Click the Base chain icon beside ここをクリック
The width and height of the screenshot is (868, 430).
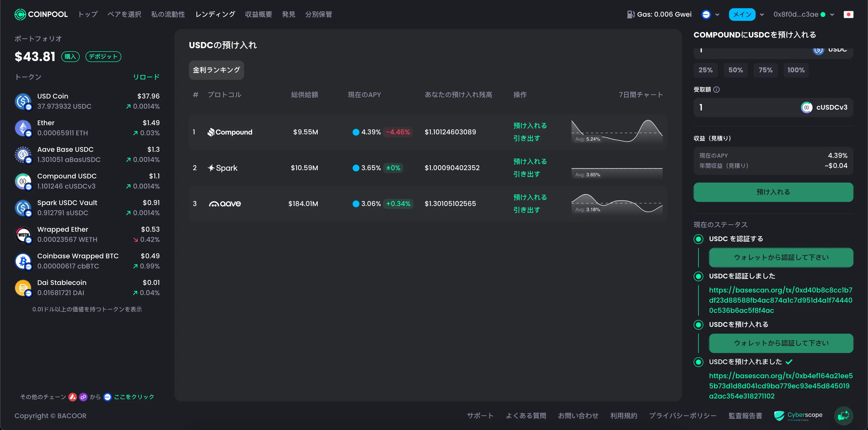coord(108,397)
